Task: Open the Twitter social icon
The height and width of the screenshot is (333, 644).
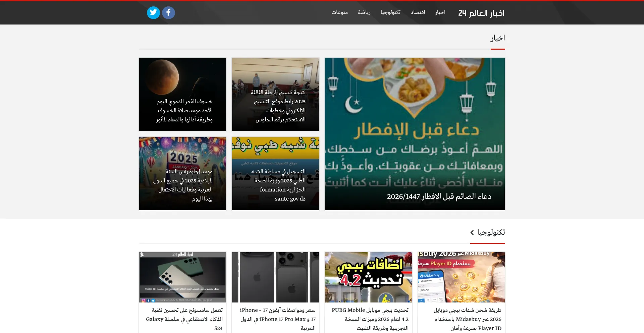Action: 153,13
